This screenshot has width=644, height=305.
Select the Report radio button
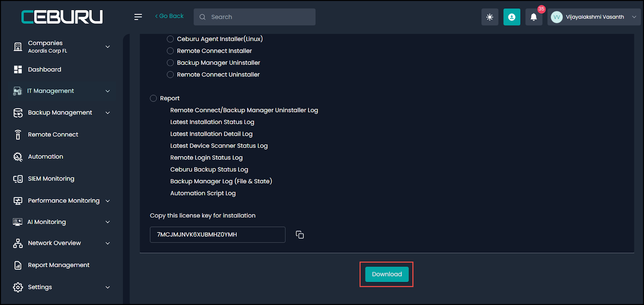tap(153, 98)
